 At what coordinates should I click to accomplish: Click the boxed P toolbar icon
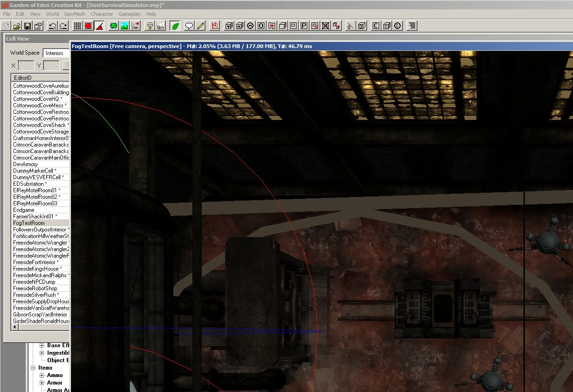[x=304, y=26]
